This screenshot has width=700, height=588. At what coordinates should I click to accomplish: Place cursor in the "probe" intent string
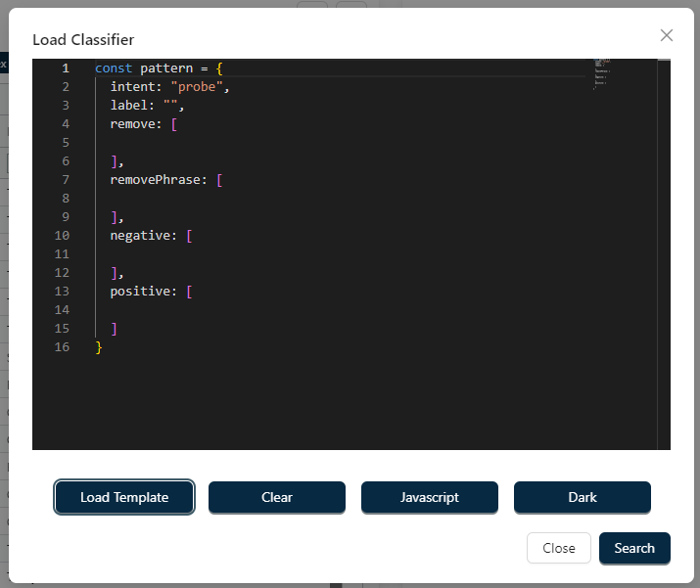click(199, 87)
